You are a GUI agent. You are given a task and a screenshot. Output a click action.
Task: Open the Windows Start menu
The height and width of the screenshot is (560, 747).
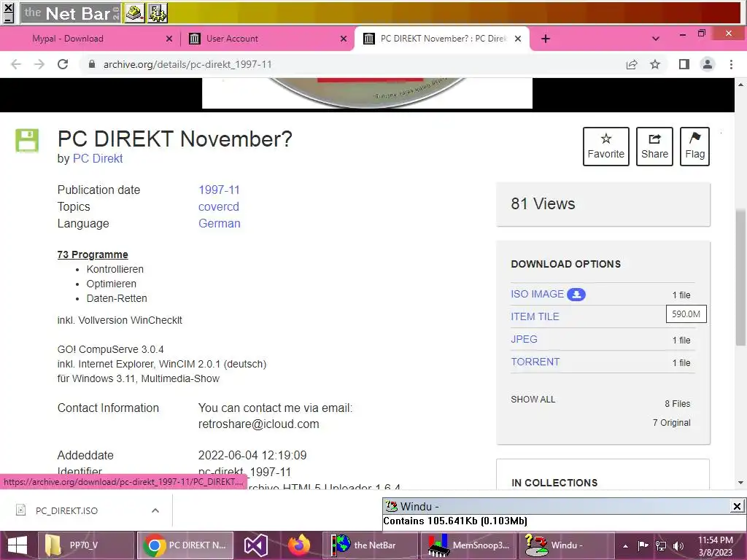(x=18, y=545)
